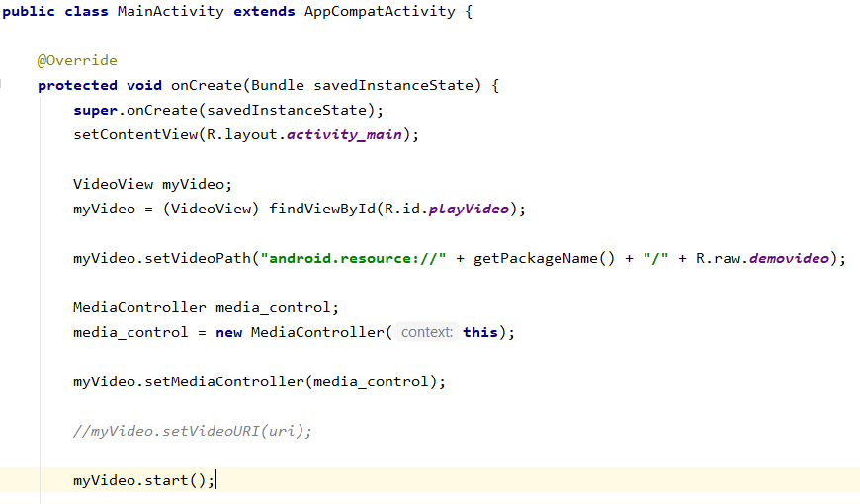The image size is (860, 504).
Task: Click the demovideo raw resource reference
Action: (x=789, y=258)
